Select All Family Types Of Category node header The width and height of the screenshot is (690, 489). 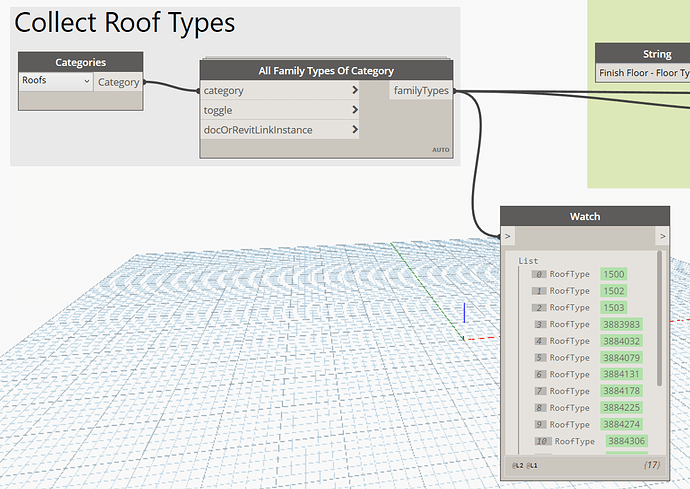pos(326,70)
